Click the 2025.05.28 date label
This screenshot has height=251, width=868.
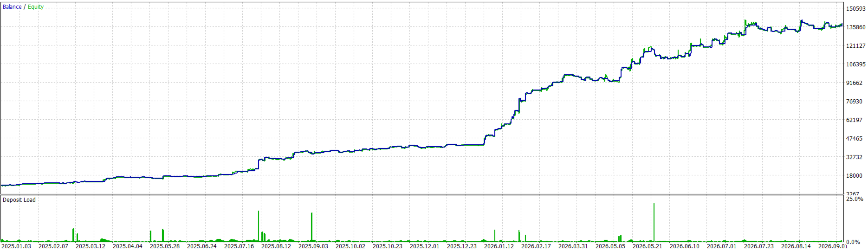point(165,246)
